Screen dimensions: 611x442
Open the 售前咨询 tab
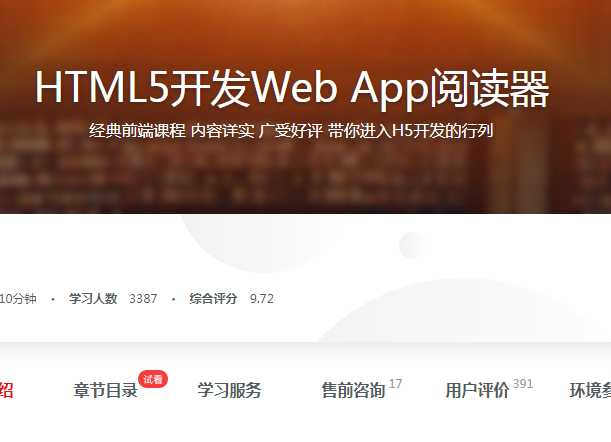tap(352, 391)
